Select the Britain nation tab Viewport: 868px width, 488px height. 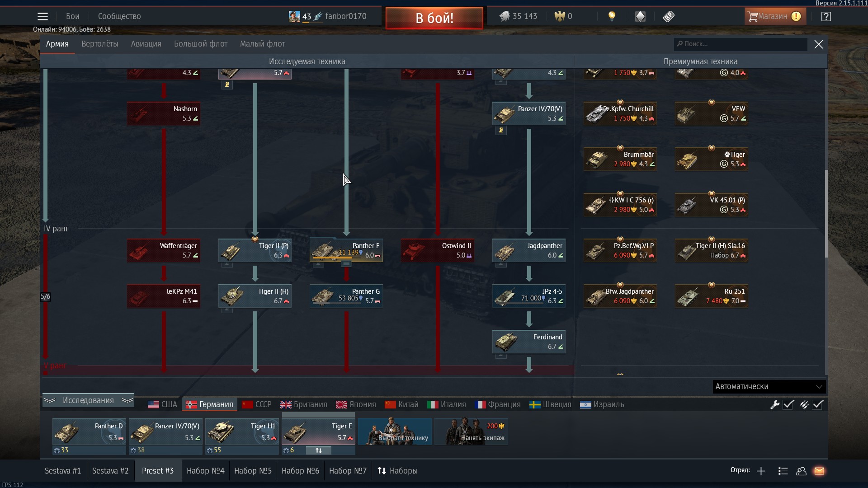pyautogui.click(x=303, y=404)
